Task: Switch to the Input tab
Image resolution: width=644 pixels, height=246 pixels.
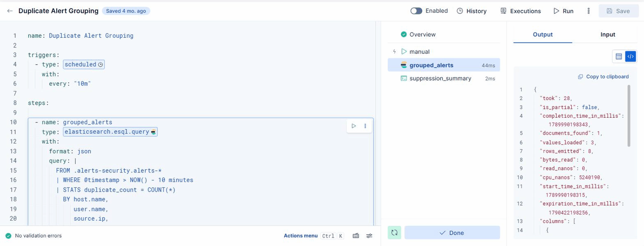Action: coord(607,35)
